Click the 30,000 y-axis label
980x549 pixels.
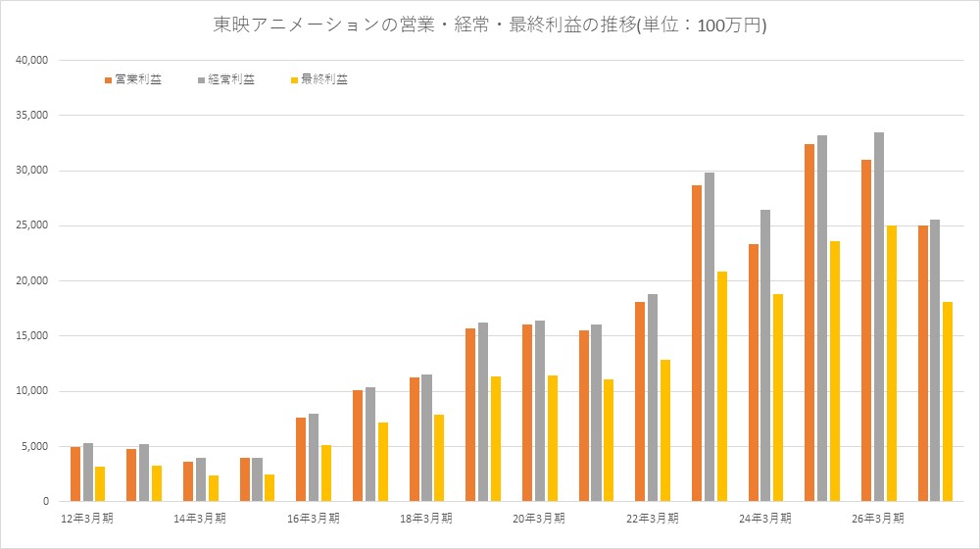tap(32, 170)
